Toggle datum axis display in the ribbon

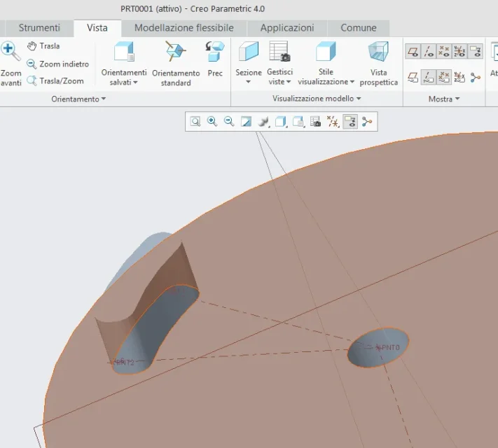429,51
